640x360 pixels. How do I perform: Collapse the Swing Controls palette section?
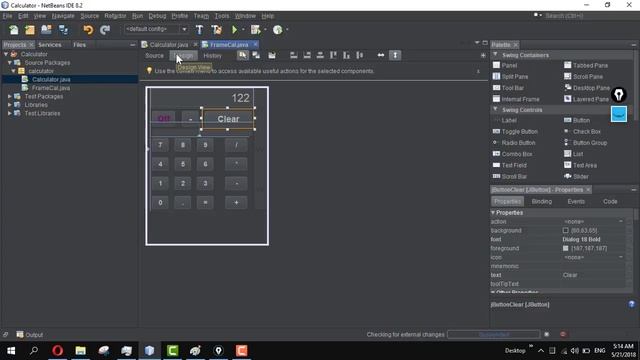(x=496, y=109)
